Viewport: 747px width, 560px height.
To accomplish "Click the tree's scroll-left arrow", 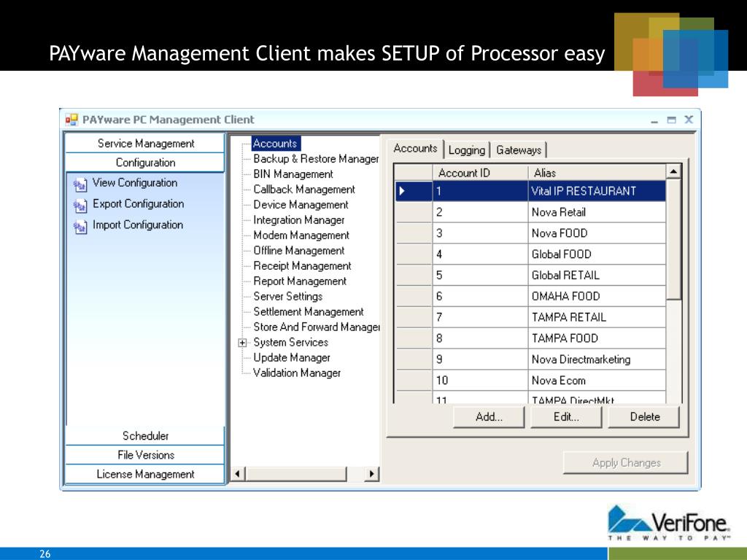I will coord(238,474).
